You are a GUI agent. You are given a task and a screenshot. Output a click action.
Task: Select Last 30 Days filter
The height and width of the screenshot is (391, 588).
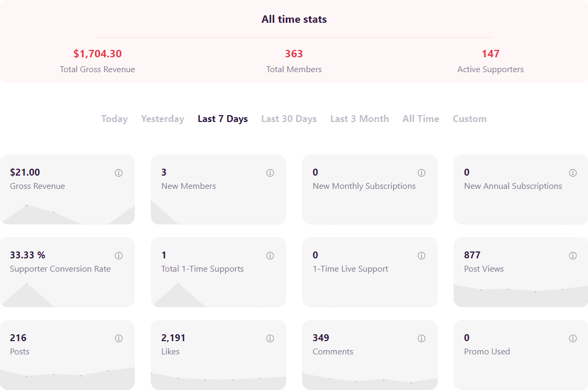click(289, 119)
